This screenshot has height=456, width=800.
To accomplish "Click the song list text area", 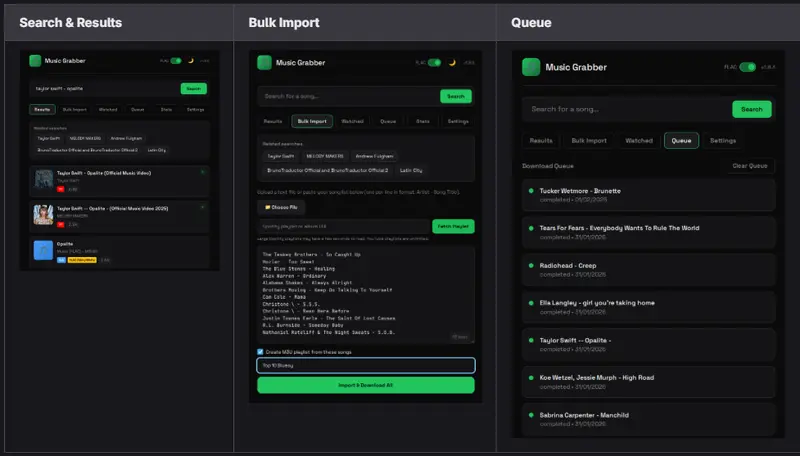I will coord(366,295).
